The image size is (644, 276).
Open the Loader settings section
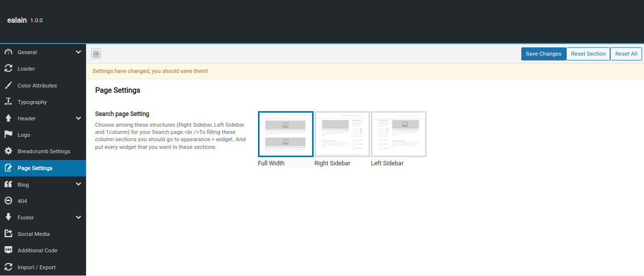[43, 69]
